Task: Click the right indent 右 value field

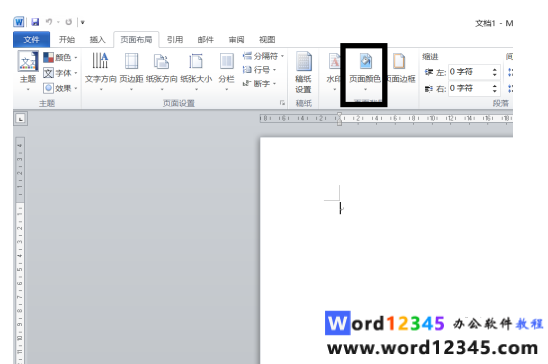Action: (x=468, y=88)
